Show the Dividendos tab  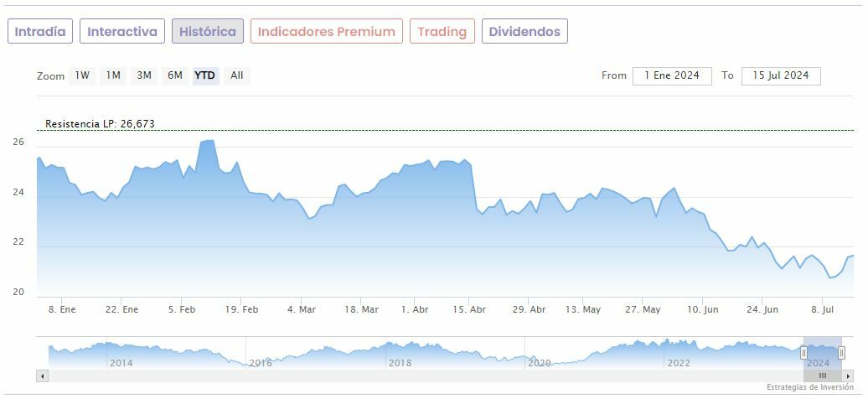[x=524, y=32]
